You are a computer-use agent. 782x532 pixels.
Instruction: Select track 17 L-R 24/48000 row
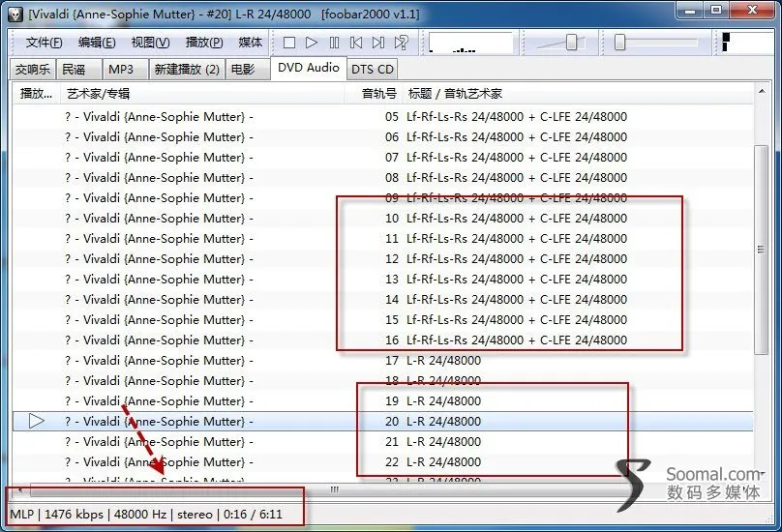383,361
